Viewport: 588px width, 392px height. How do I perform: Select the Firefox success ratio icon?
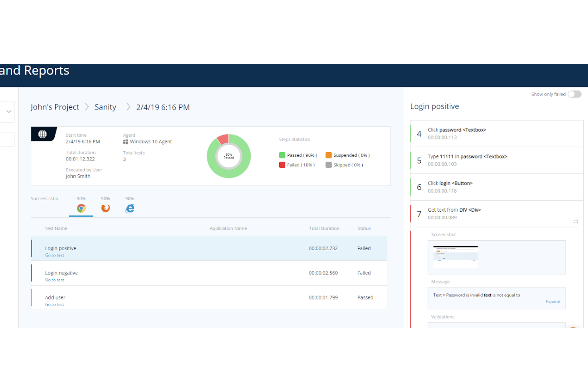point(105,208)
